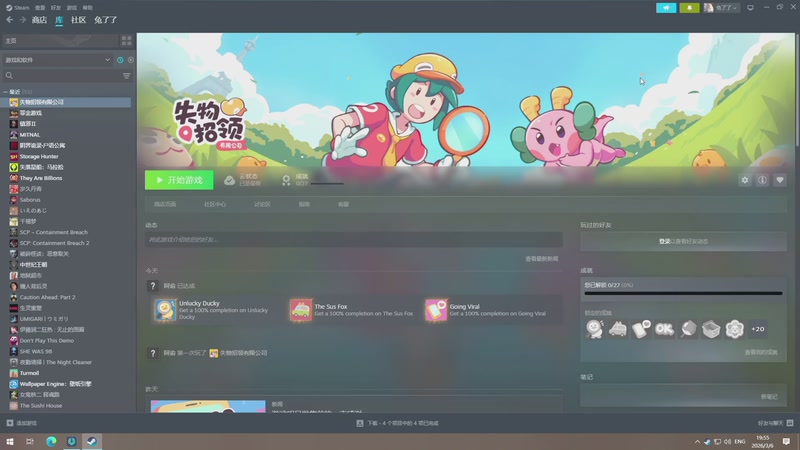Switch to the 库 tab
Image resolution: width=800 pixels, height=450 pixels.
[x=59, y=20]
